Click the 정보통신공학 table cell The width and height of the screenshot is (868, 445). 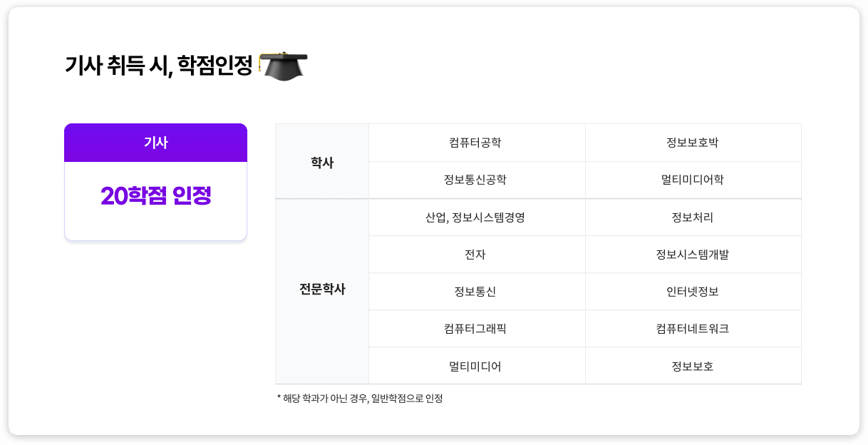(x=475, y=180)
